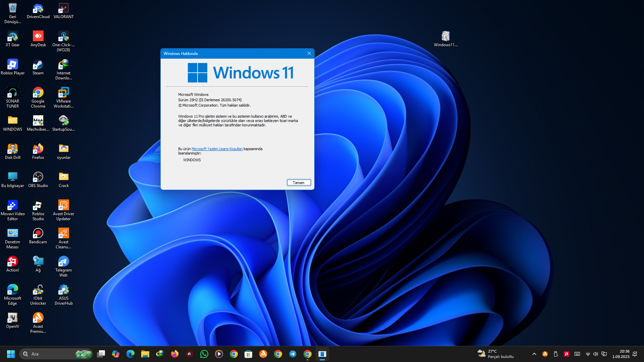644x362 pixels.
Task: Open the Wi-Fi network tray icon
Action: point(588,354)
